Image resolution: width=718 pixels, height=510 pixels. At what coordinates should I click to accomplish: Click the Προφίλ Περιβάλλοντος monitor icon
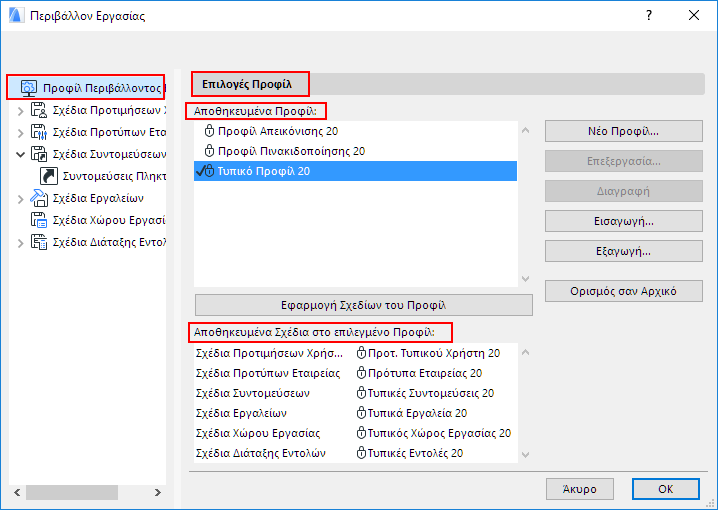[29, 88]
